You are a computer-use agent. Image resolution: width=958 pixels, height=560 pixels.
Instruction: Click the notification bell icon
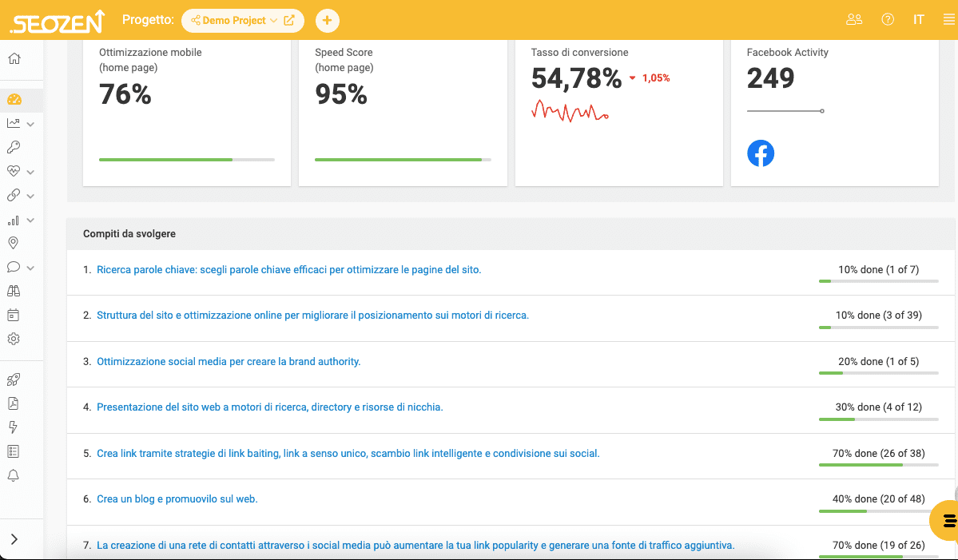point(14,476)
